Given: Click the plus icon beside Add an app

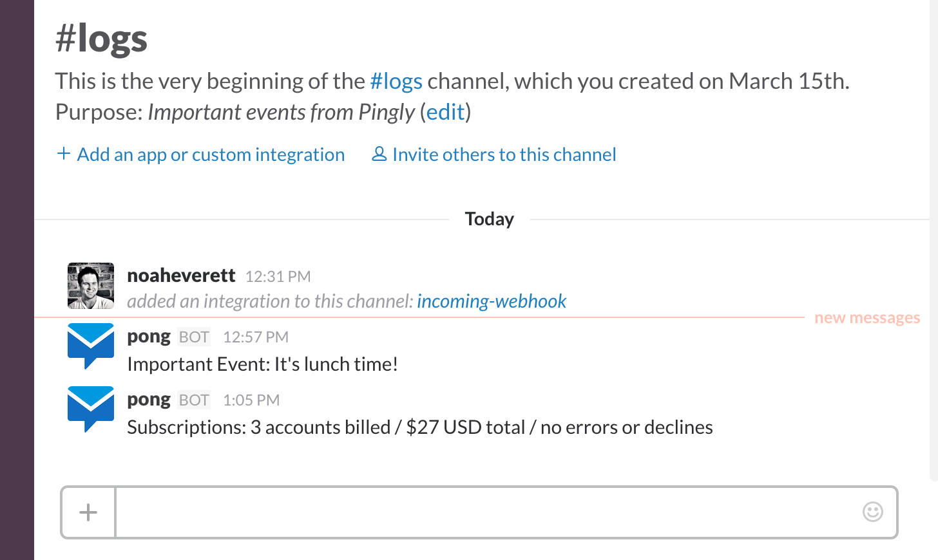Looking at the screenshot, I should click(x=64, y=154).
